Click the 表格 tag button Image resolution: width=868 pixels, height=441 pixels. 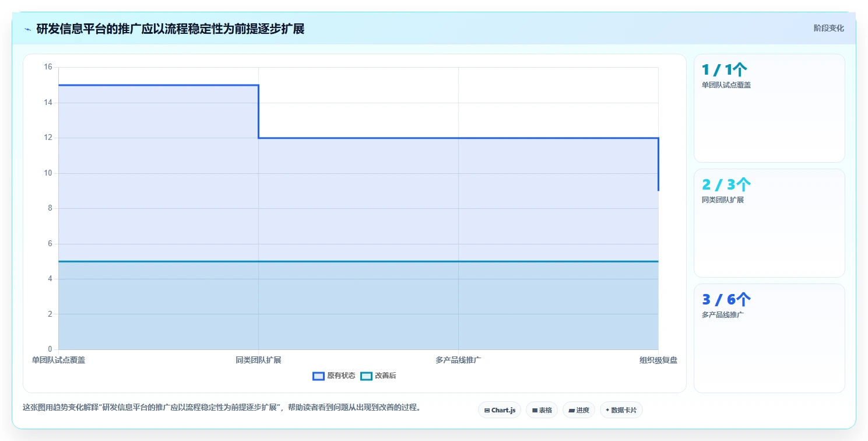click(542, 410)
